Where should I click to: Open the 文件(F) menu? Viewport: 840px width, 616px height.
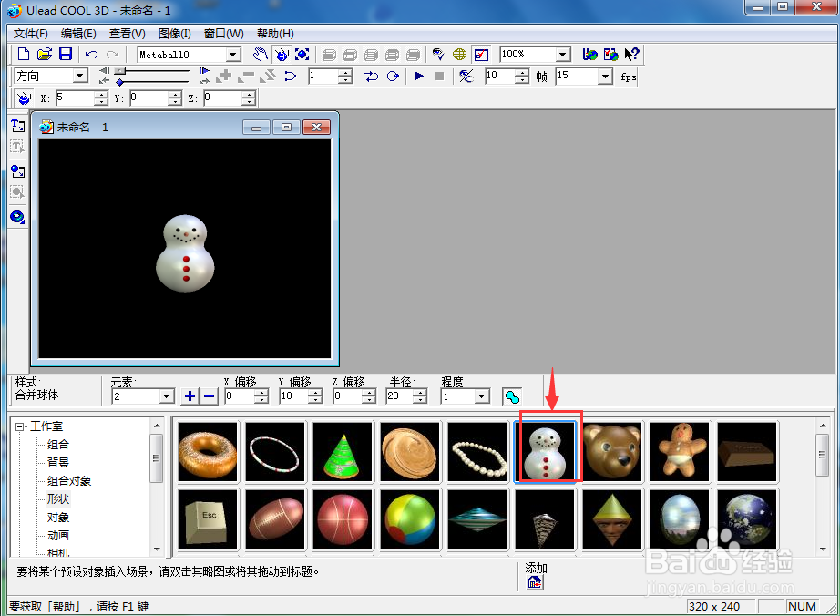[31, 34]
